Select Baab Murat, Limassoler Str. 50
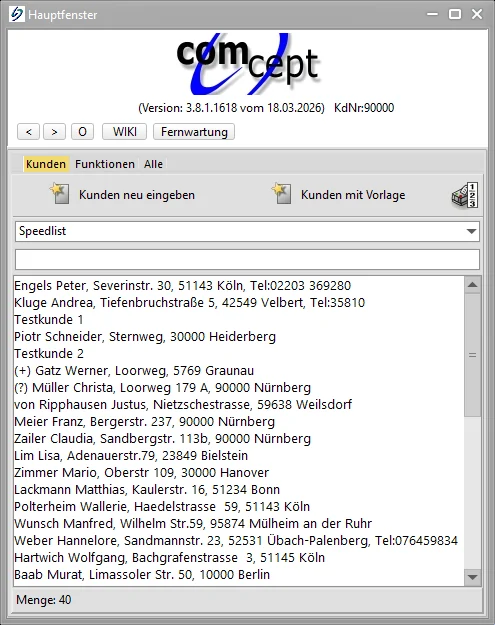Viewport: 495px width, 625px height. [239, 574]
